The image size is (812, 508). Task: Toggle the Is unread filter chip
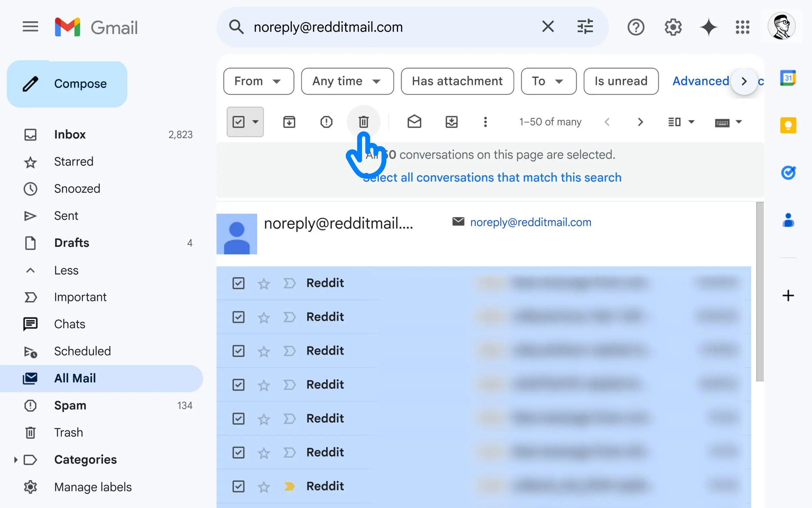pyautogui.click(x=621, y=81)
